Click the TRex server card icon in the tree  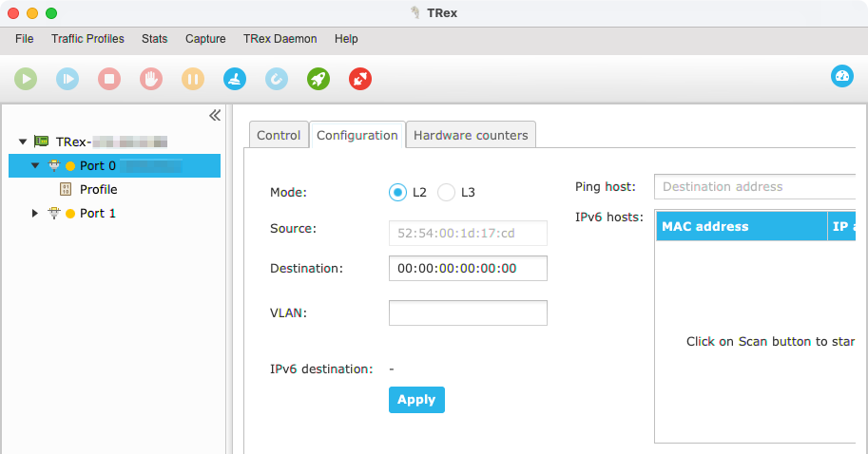(41, 142)
